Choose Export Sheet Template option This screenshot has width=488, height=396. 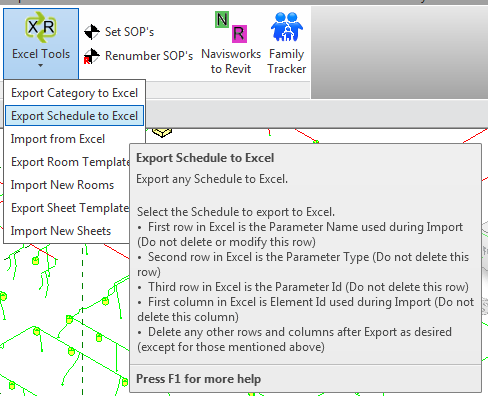67,208
